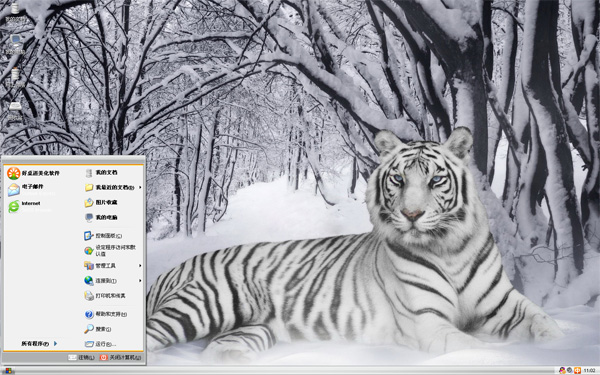Click the orange input method tray icon
The height and width of the screenshot is (375, 600).
point(577,370)
